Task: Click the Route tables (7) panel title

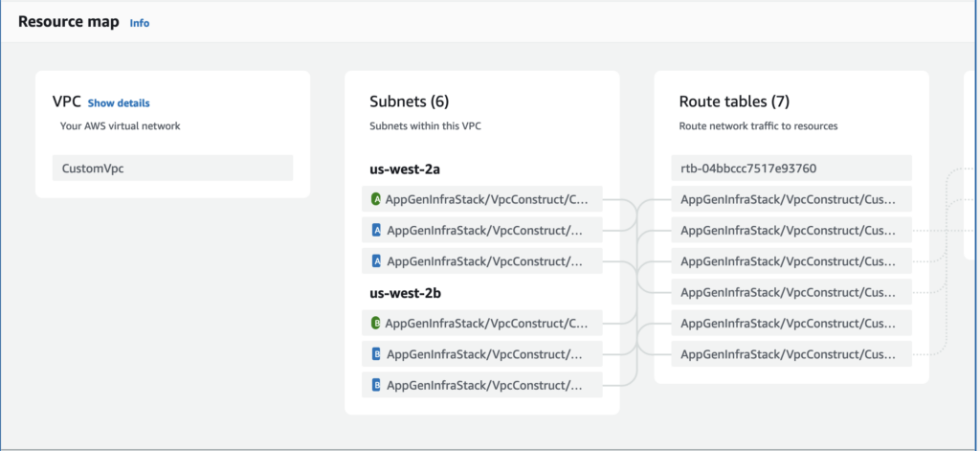Action: 734,101
